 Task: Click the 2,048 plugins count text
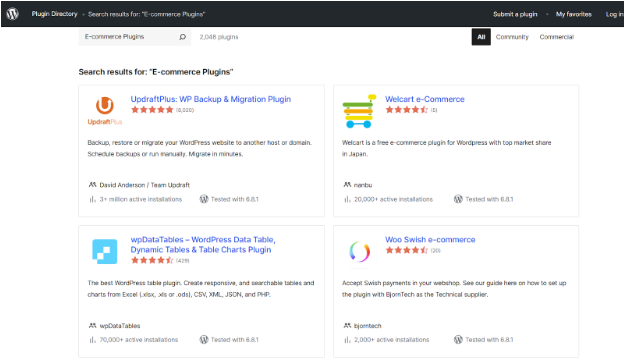coord(219,37)
